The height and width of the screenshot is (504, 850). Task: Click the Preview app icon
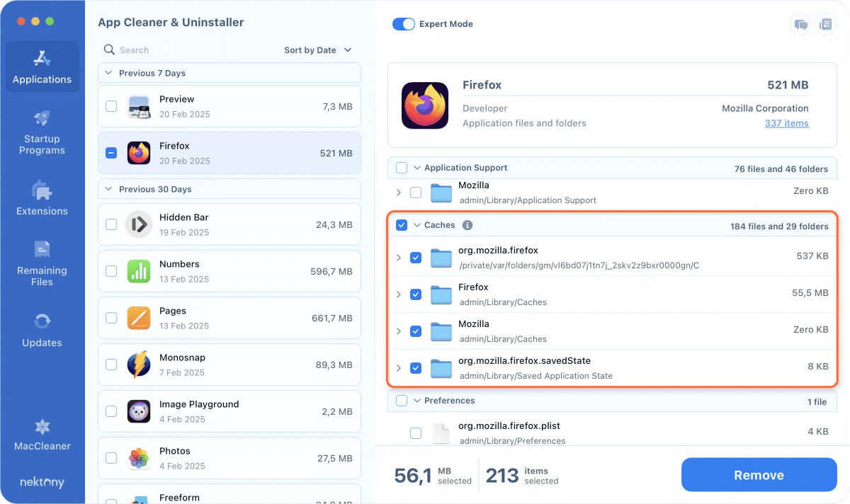coord(139,106)
